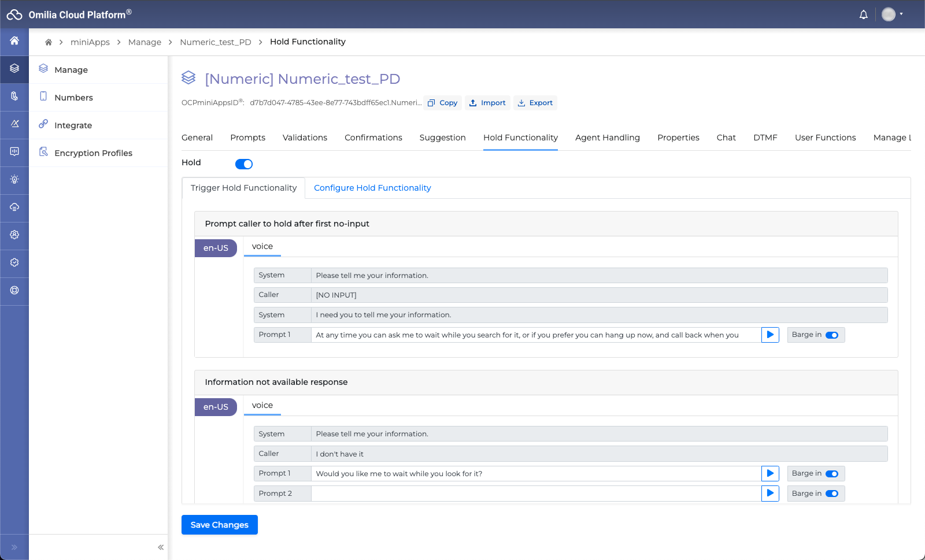Click the Export button

click(x=535, y=103)
